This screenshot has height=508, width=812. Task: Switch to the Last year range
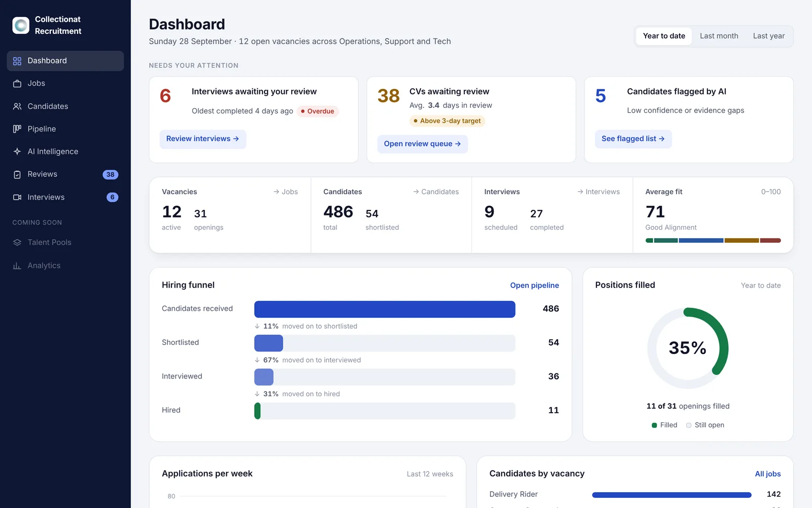click(x=769, y=36)
